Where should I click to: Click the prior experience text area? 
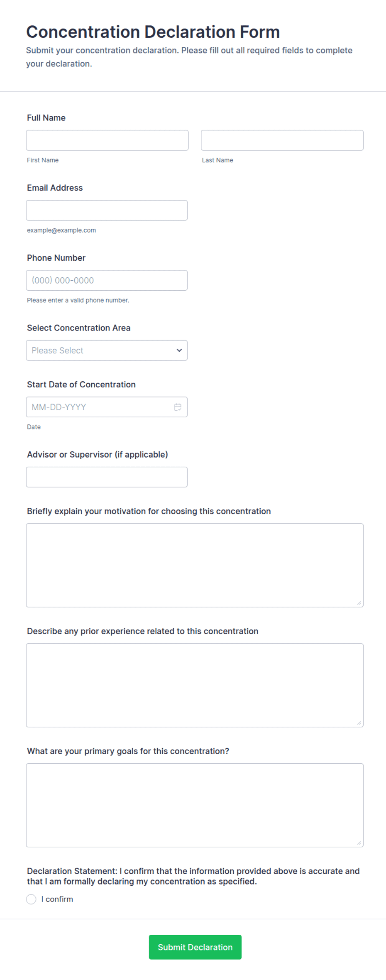coord(195,685)
